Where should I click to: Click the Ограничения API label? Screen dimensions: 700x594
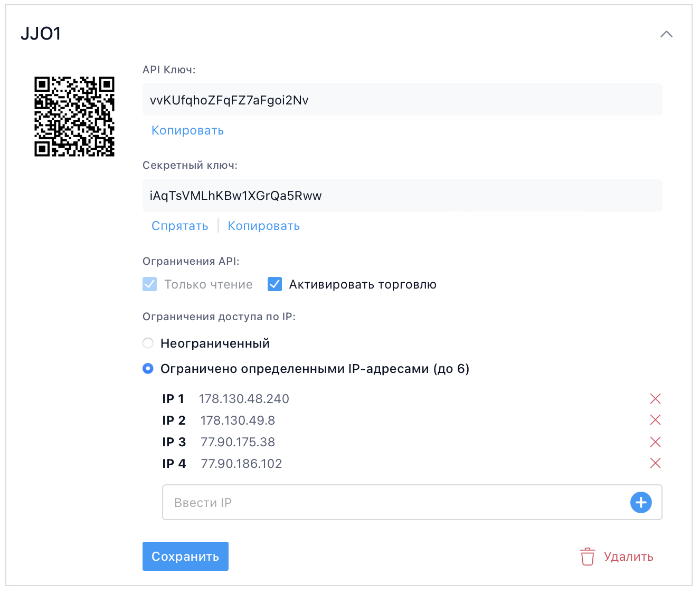[x=191, y=261]
